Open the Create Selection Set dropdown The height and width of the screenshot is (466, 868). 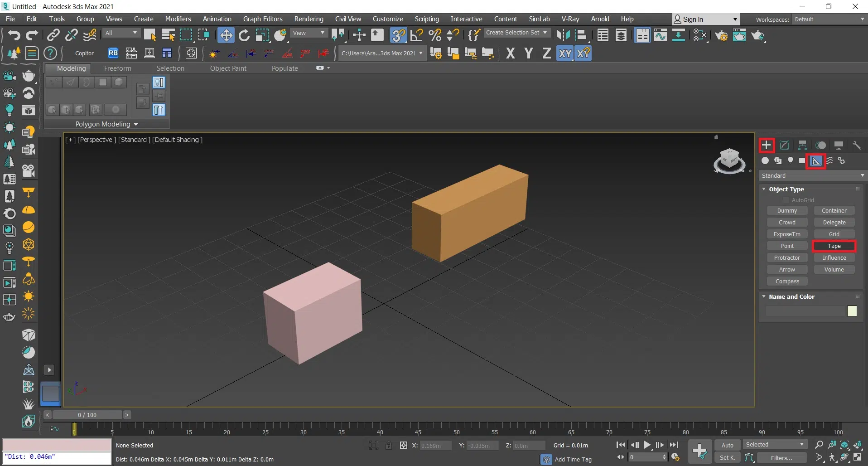click(517, 33)
